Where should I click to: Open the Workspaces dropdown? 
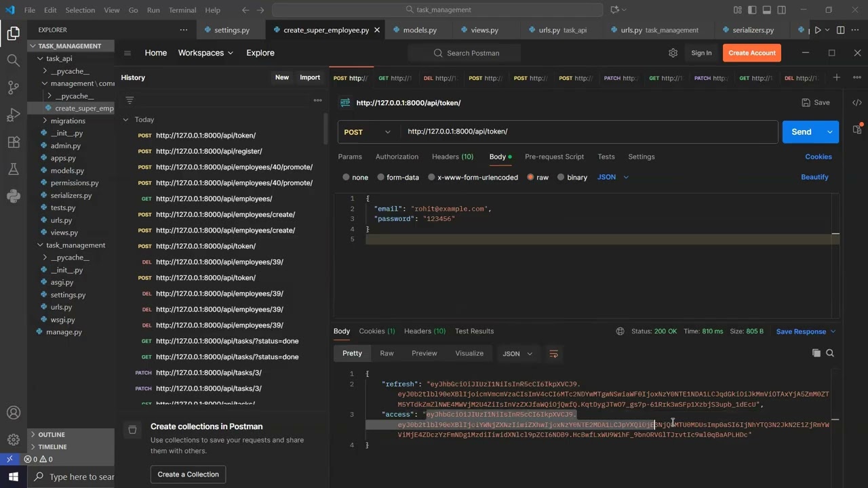click(x=205, y=53)
